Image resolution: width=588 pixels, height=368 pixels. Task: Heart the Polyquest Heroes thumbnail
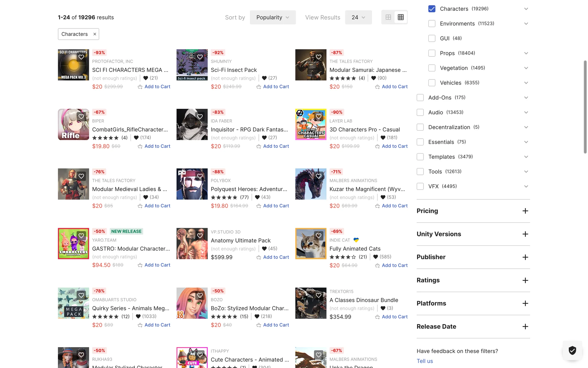pos(200,176)
